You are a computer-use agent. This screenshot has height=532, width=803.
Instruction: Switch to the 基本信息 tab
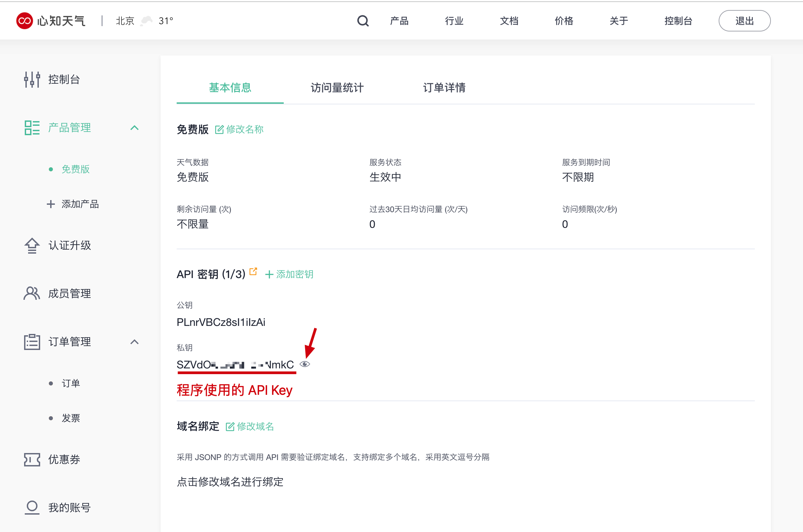230,88
